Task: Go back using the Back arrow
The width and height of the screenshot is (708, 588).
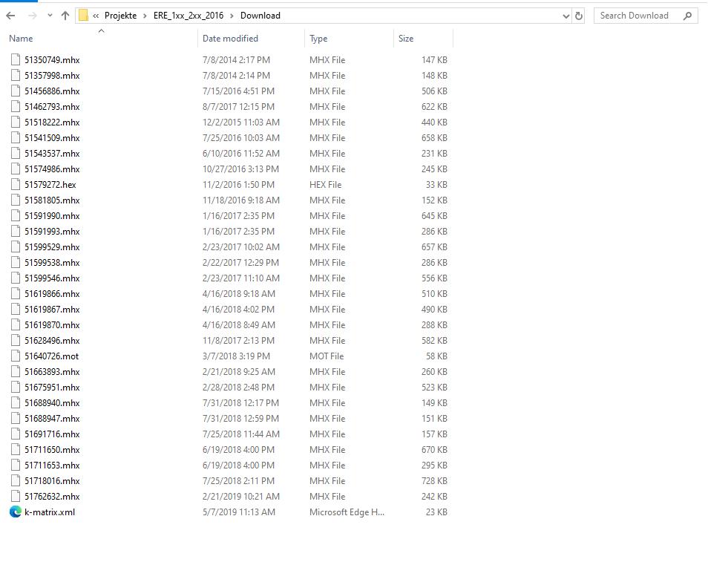Action: [x=11, y=16]
